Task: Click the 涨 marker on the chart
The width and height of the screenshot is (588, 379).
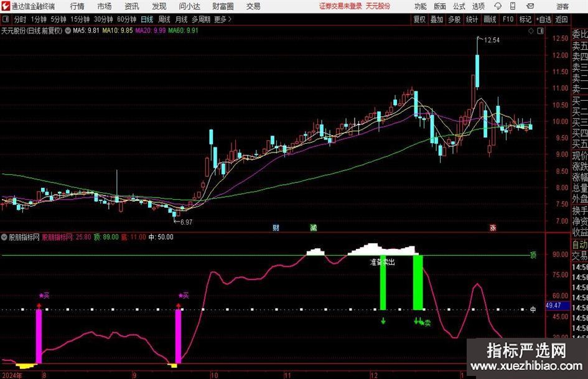Action: point(493,228)
